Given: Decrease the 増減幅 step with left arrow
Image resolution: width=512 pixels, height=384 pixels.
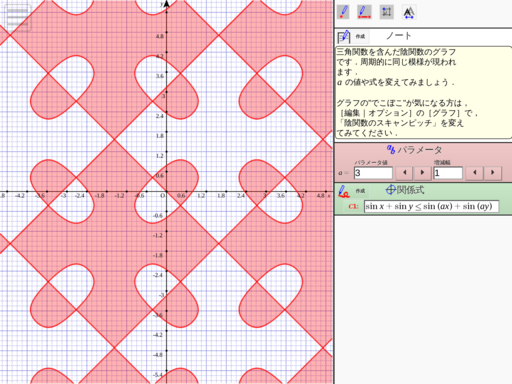Looking at the screenshot, I should 474,173.
